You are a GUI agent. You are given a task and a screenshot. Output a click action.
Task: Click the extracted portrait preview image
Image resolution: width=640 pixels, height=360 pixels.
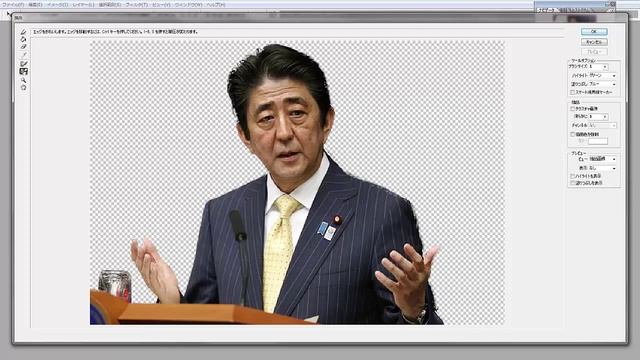(x=297, y=183)
